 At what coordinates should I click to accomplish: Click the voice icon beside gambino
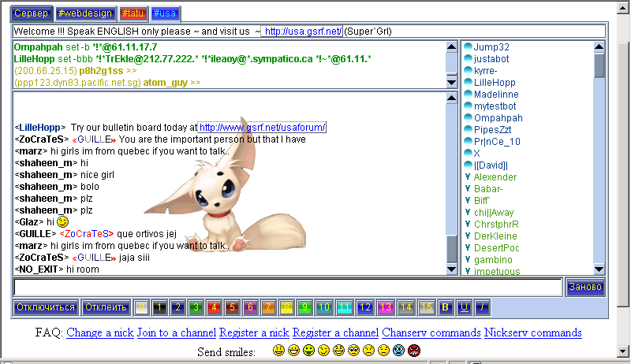[x=468, y=259]
